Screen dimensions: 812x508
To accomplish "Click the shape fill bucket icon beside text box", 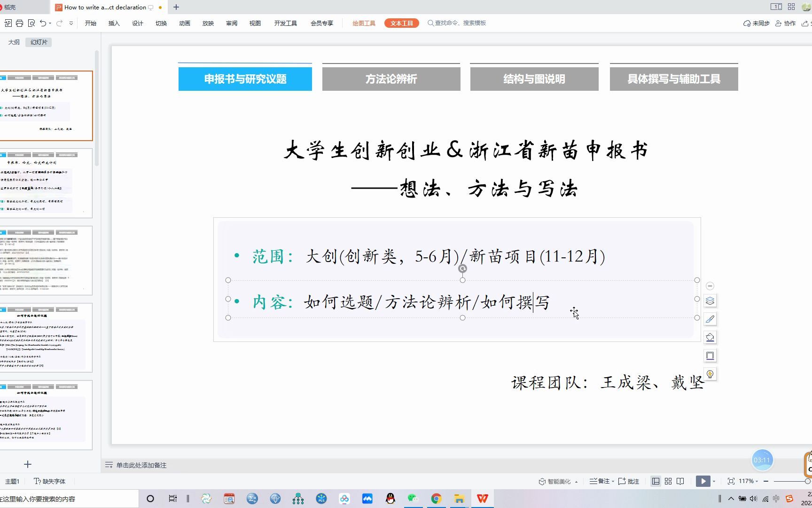I will point(710,337).
